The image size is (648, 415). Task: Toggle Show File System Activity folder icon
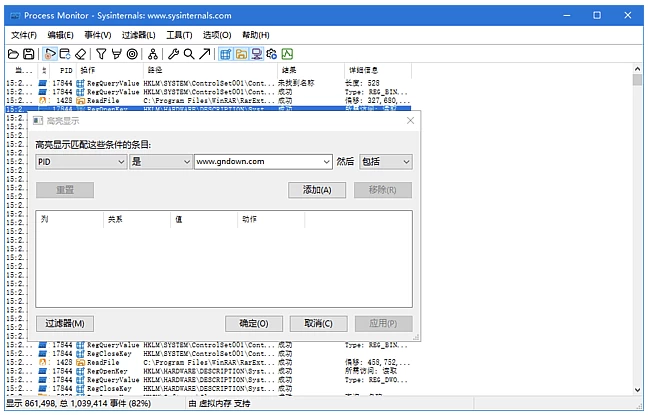click(241, 54)
